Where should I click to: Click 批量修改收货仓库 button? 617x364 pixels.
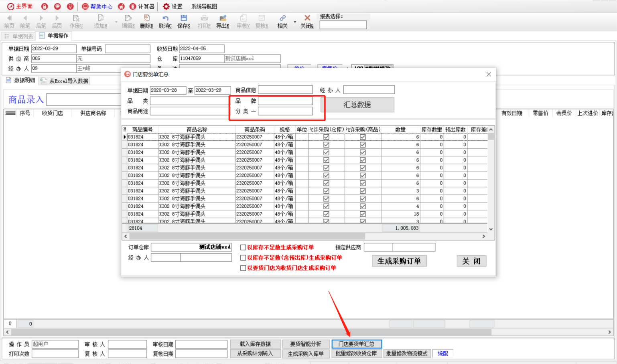click(x=356, y=354)
